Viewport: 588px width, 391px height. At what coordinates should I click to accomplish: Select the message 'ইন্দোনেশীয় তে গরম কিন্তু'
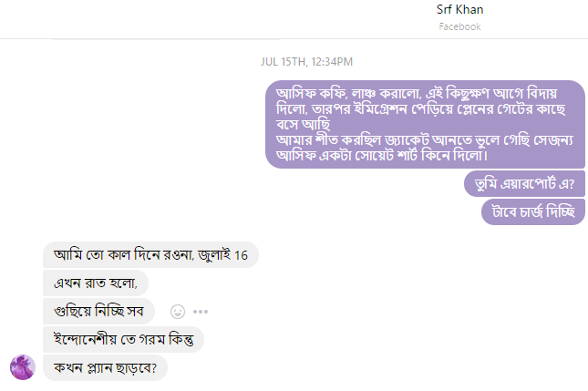point(122,339)
